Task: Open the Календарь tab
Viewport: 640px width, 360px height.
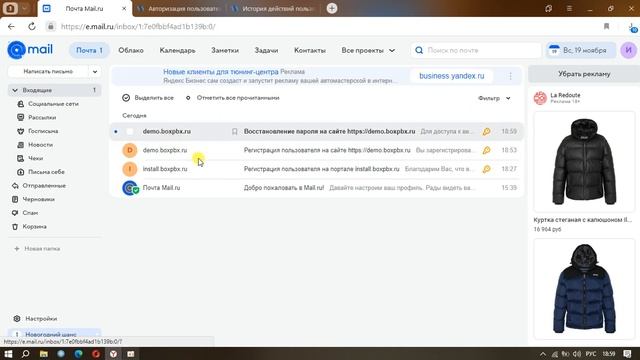Action: pyautogui.click(x=177, y=50)
